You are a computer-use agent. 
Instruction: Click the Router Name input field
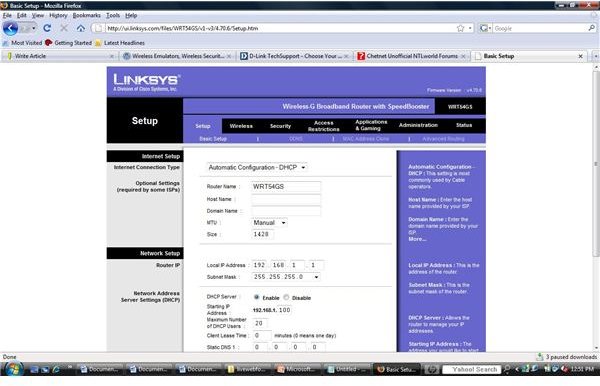(x=286, y=187)
